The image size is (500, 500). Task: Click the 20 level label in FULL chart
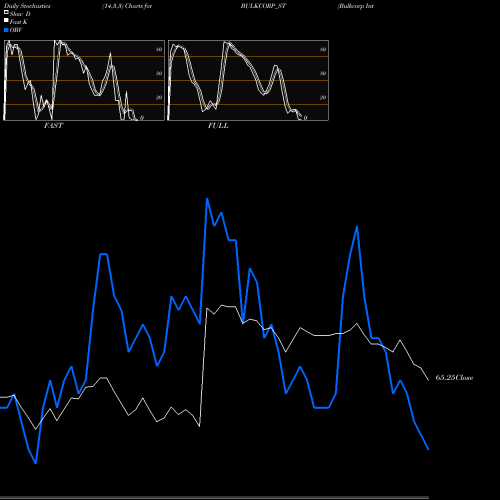point(323,97)
